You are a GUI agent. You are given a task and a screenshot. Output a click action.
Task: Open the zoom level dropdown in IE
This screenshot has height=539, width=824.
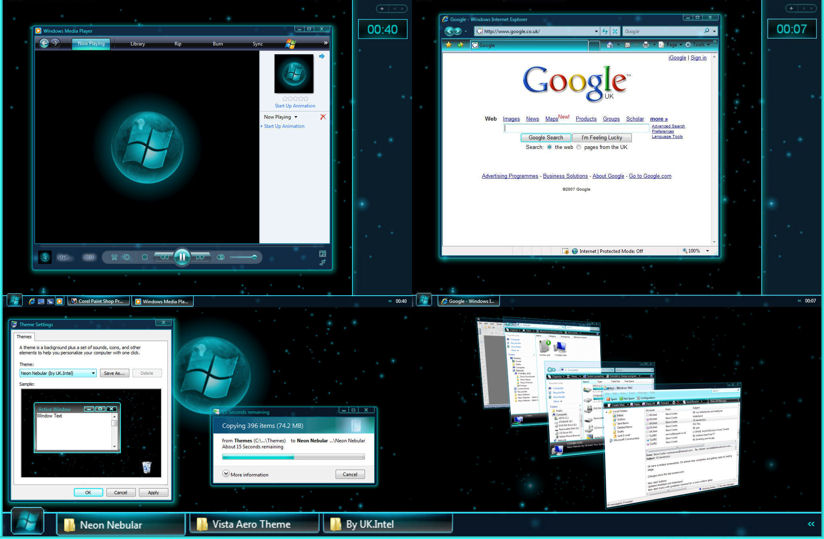point(707,251)
